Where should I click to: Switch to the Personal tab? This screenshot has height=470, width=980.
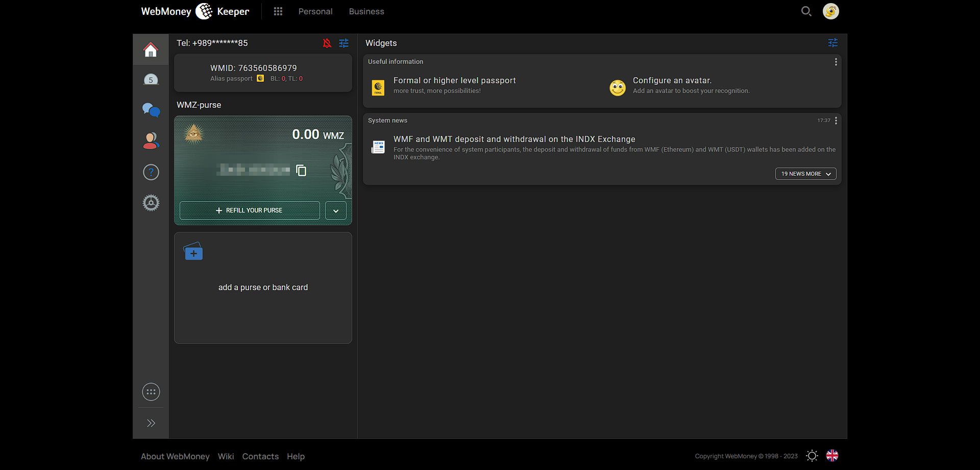click(x=315, y=11)
